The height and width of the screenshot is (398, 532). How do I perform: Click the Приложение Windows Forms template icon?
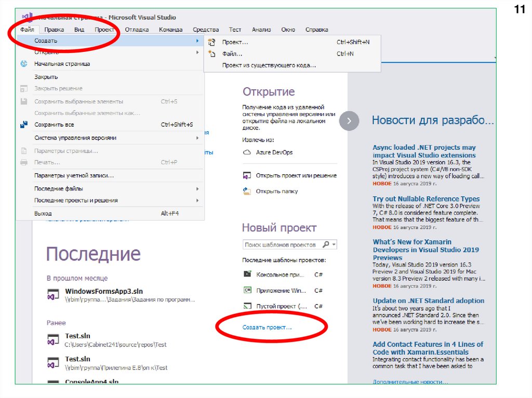point(248,290)
